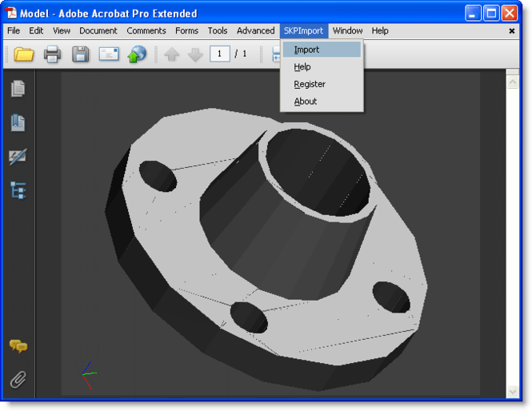The image size is (532, 411).
Task: Open the Attachments paperclip panel
Action: pos(18,380)
